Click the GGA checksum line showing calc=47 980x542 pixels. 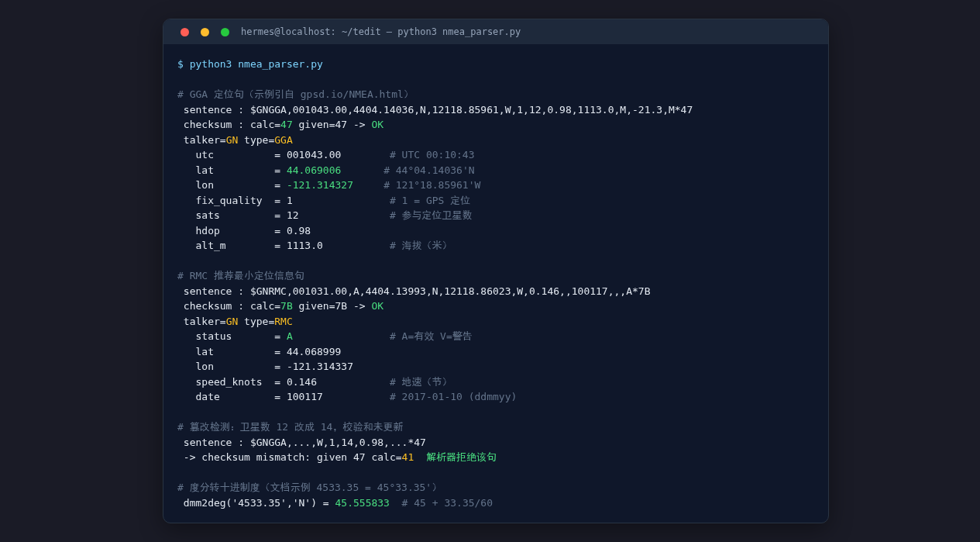coord(284,125)
